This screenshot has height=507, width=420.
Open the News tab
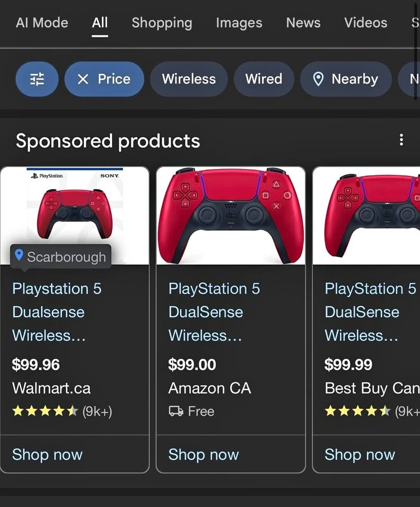click(303, 23)
